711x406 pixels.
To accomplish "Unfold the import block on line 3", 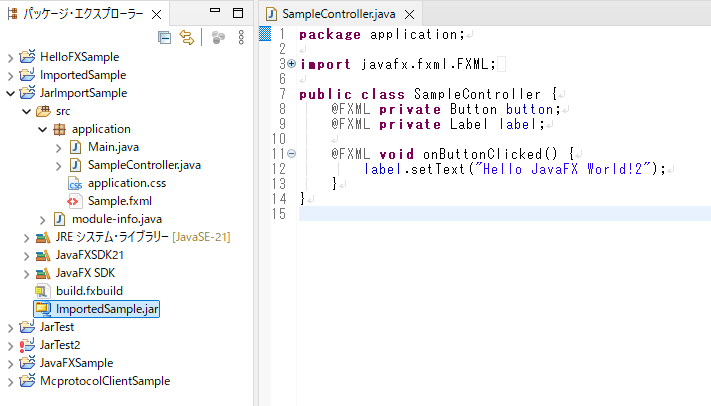I will tap(292, 64).
